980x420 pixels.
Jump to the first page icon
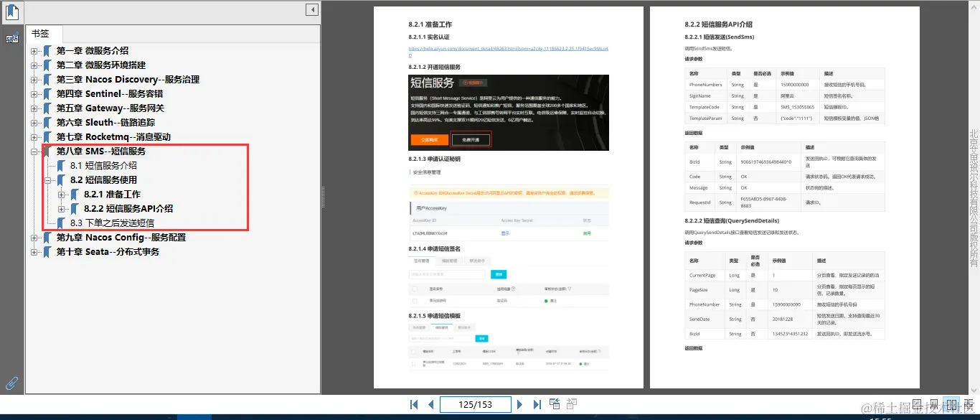click(413, 404)
